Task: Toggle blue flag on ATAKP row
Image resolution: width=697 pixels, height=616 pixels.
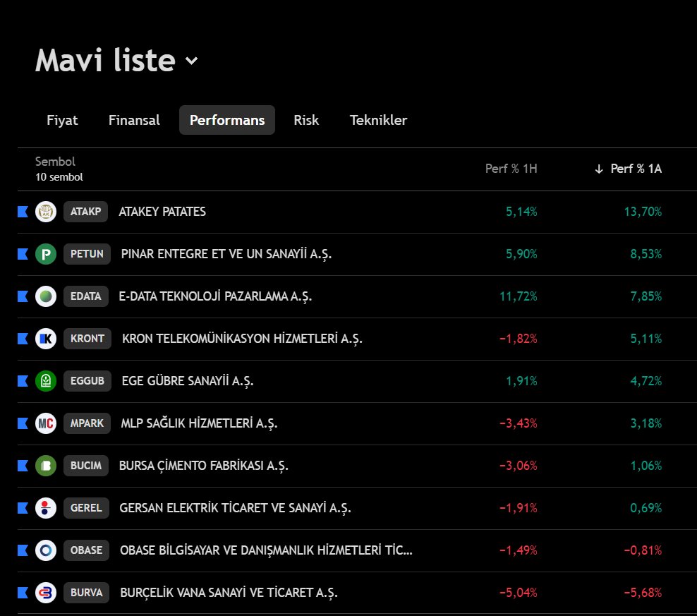Action: (23, 212)
